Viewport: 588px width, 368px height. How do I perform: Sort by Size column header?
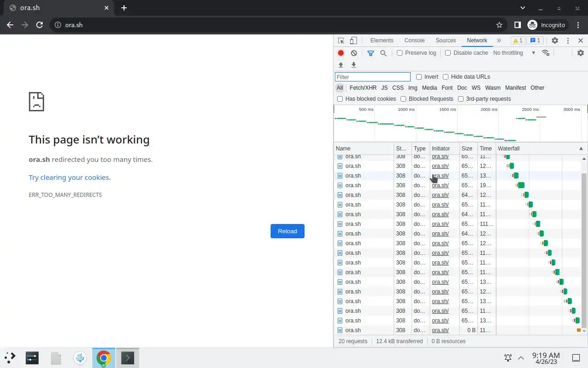point(468,149)
